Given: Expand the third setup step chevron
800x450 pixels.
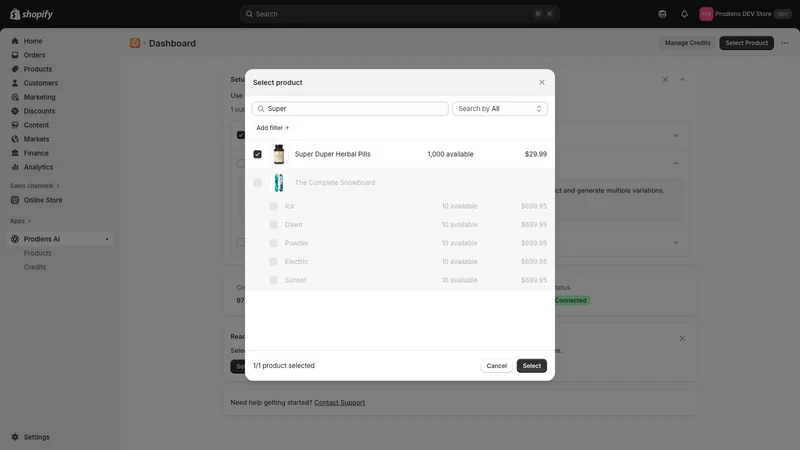Looking at the screenshot, I should tap(676, 242).
